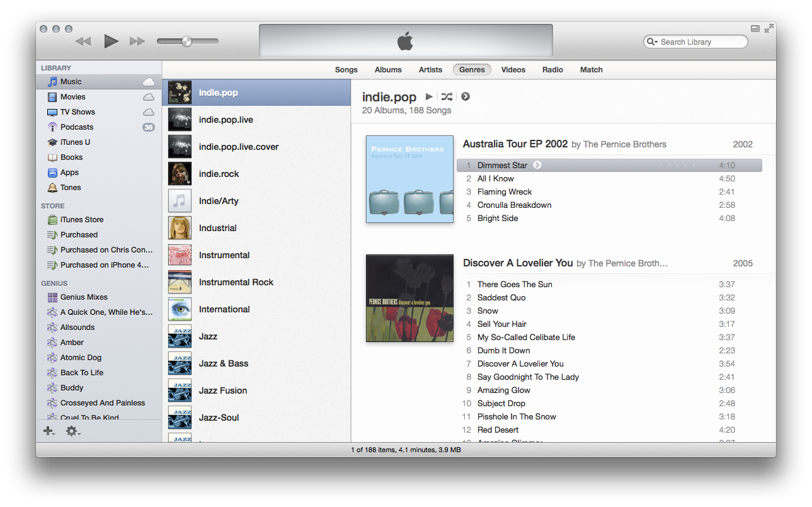
Task: Select the indie.rock genre
Action: [256, 174]
